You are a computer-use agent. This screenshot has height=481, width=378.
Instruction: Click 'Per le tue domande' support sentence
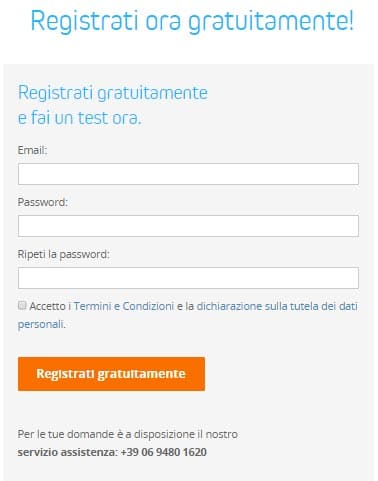tap(128, 434)
